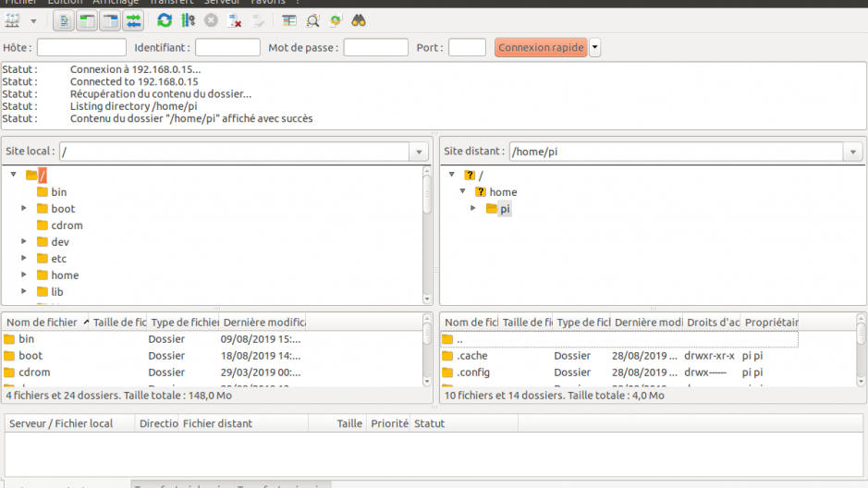The image size is (868, 488).
Task: Refresh the file and folder lists
Action: point(165,21)
